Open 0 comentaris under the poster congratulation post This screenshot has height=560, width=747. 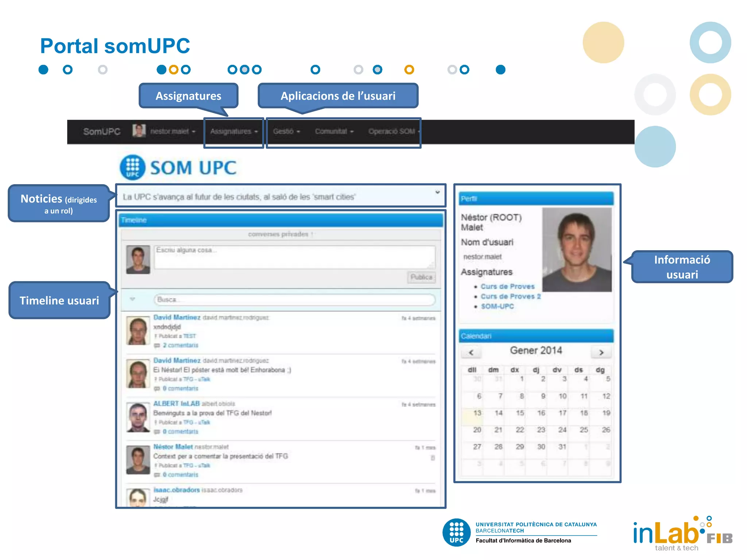(180, 388)
